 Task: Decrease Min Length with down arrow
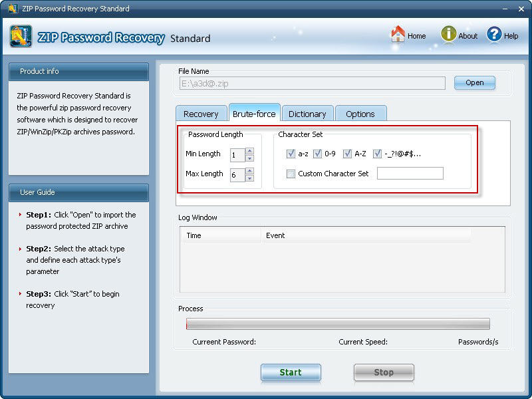[x=250, y=158]
